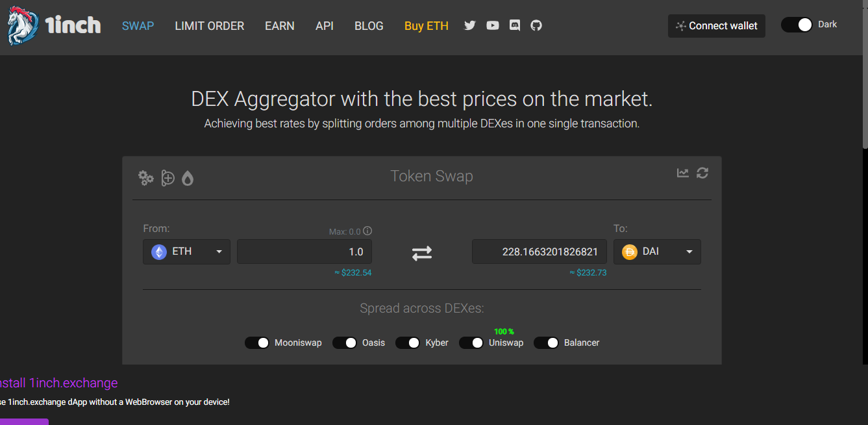Viewport: 868px width, 425px height.
Task: Click the 1inch wordmark text
Action: [x=73, y=25]
